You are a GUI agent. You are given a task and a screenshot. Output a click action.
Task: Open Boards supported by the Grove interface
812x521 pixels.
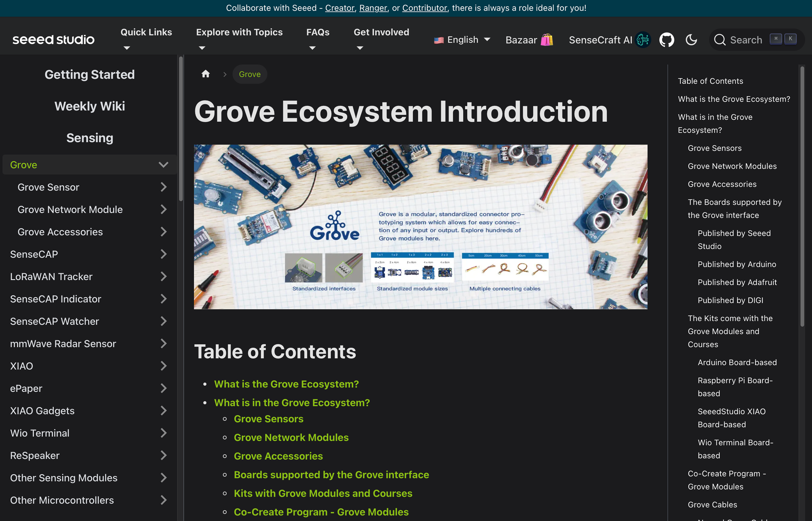point(331,474)
